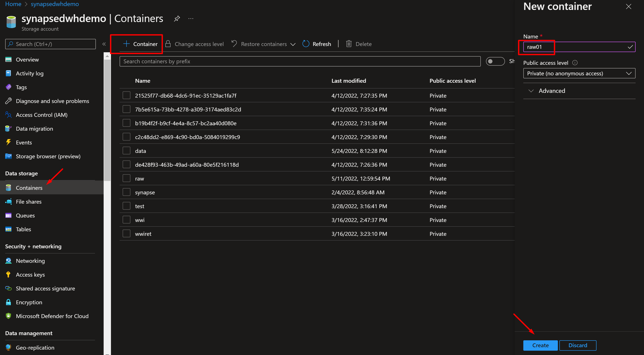Open Access keys from the sidebar
Viewport: 644px width, 355px height.
point(30,274)
